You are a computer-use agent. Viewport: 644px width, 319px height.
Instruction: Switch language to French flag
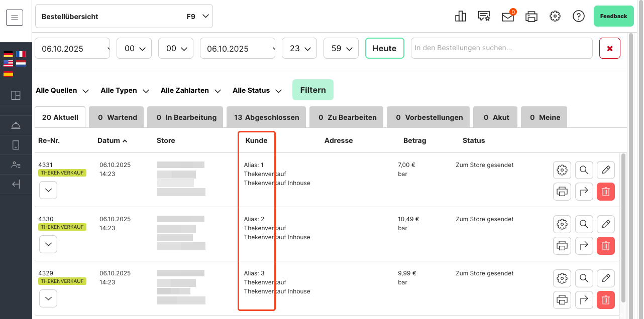[21, 54]
